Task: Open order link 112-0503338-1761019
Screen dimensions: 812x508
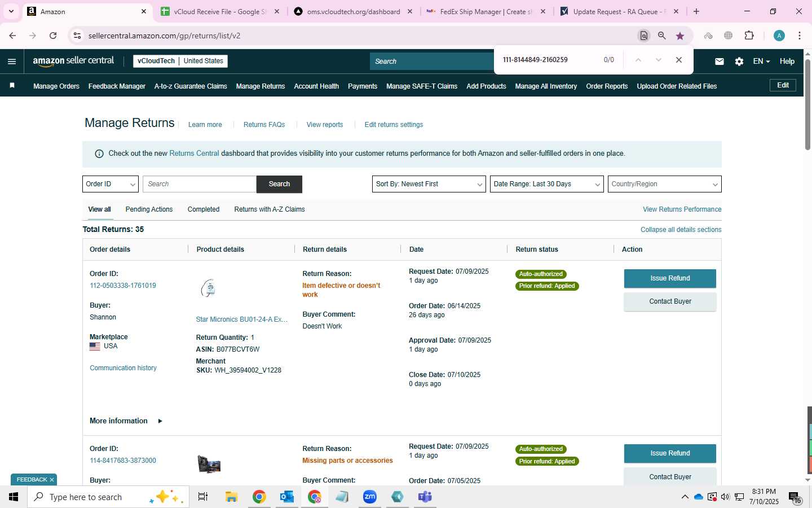Action: click(123, 286)
